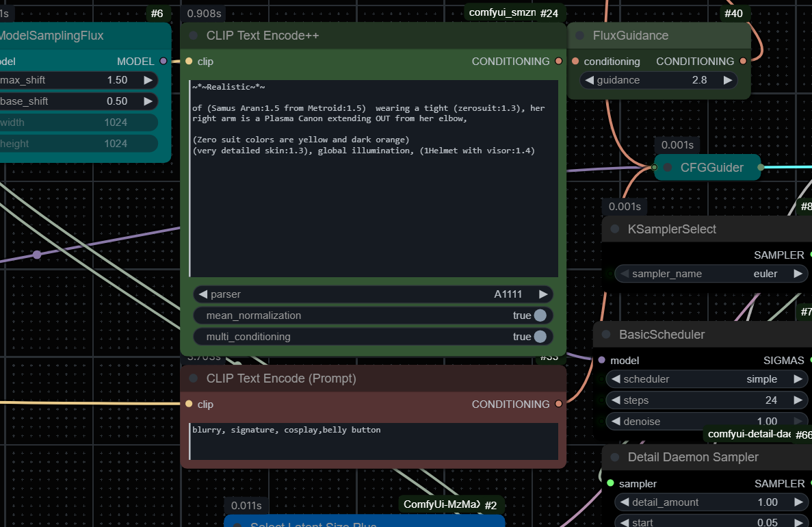The height and width of the screenshot is (527, 812).
Task: Open the sampler_name euler combo in KSamplerSelect
Action: [x=711, y=274]
